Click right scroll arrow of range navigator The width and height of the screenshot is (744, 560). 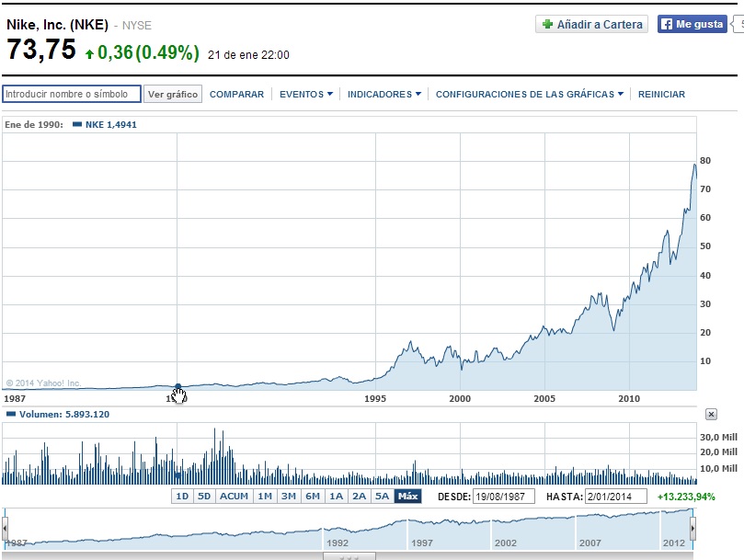click(x=692, y=528)
